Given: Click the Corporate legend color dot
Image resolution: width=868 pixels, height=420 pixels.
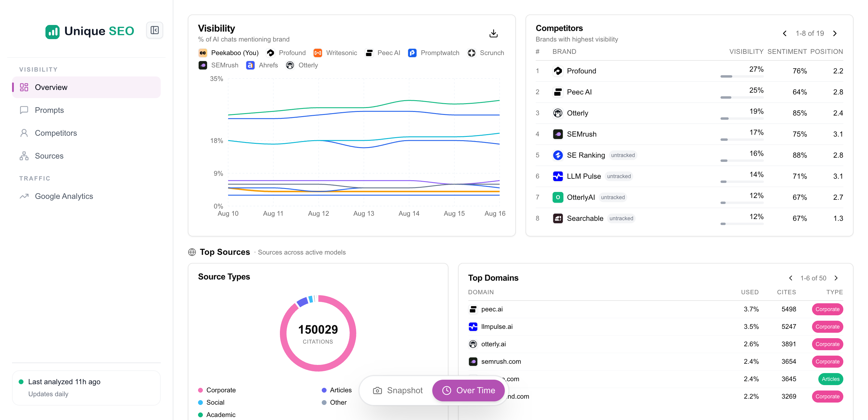Looking at the screenshot, I should [x=200, y=390].
